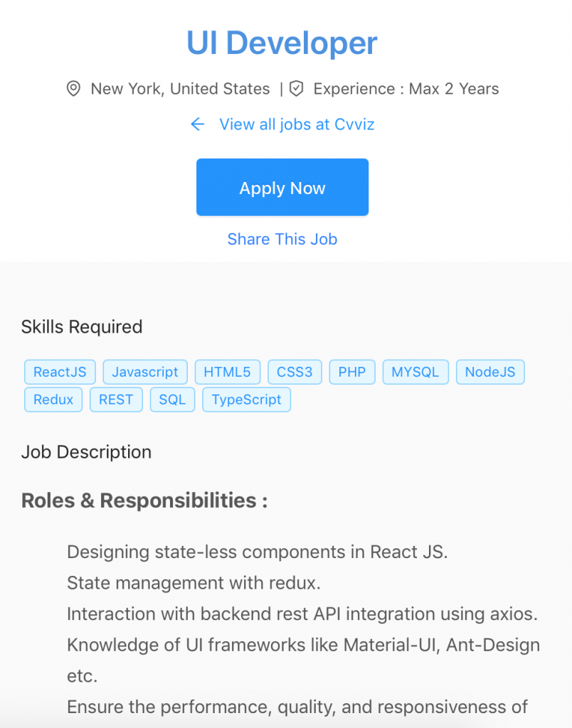The image size is (572, 728).
Task: View all jobs at Cvviz
Action: pos(297,124)
